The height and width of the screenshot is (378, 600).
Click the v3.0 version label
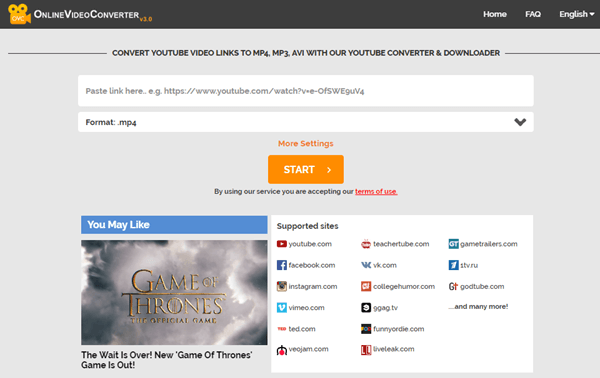tap(146, 19)
